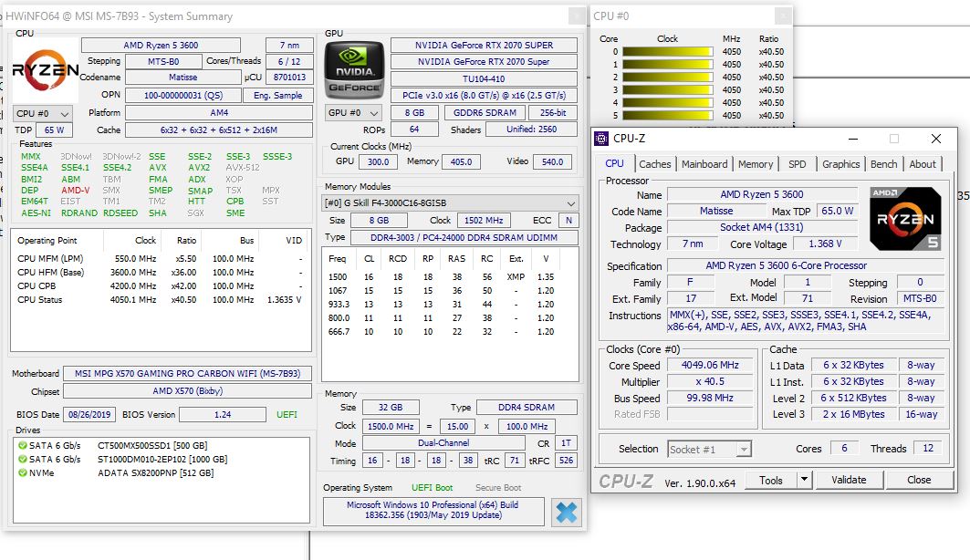970x560 pixels.
Task: Click the TDP 65 W field in HWiNFO
Action: click(54, 130)
